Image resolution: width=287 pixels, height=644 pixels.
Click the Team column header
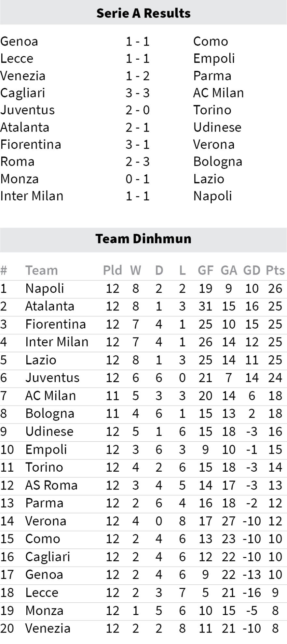(42, 270)
